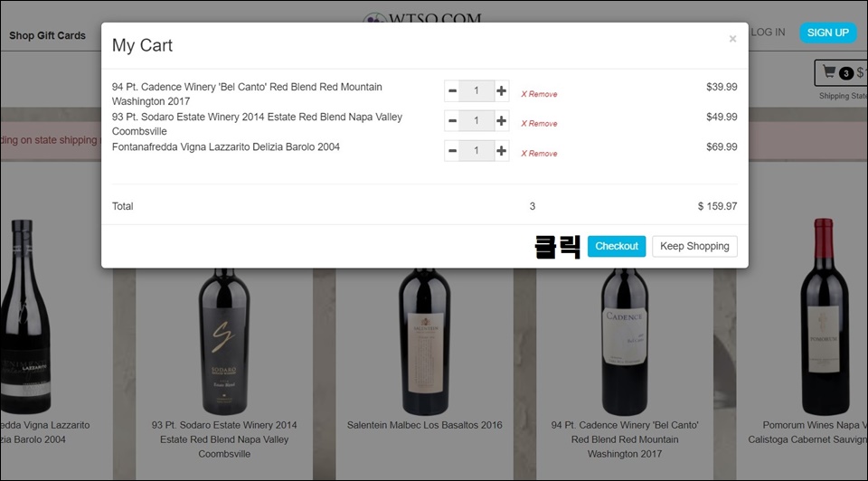Select Salentein Malbec bottle thumbnail
Image resolution: width=868 pixels, height=481 pixels.
425,342
